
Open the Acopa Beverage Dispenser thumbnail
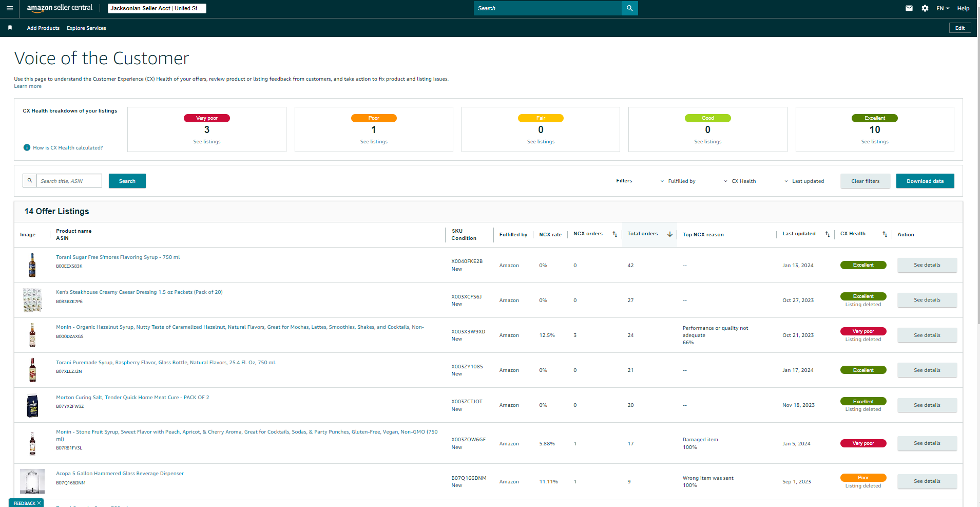pyautogui.click(x=32, y=481)
